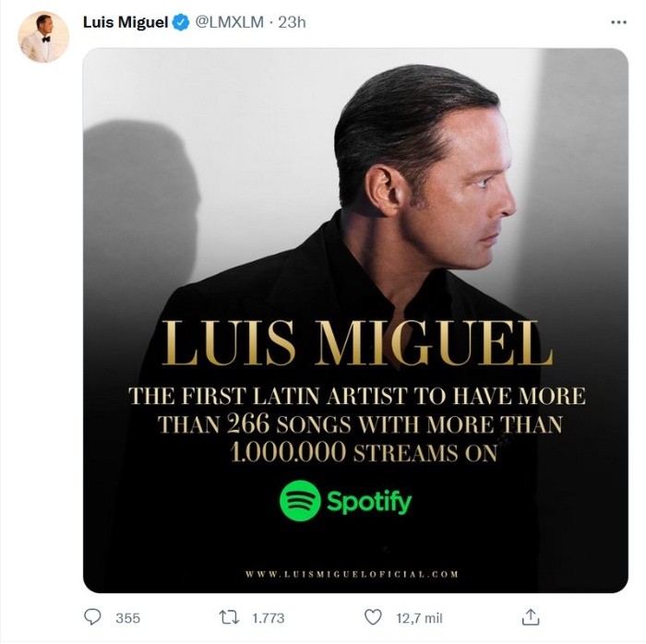Click the www.luismigueloficial.com text in image
This screenshot has width=646, height=644.
coord(352,574)
